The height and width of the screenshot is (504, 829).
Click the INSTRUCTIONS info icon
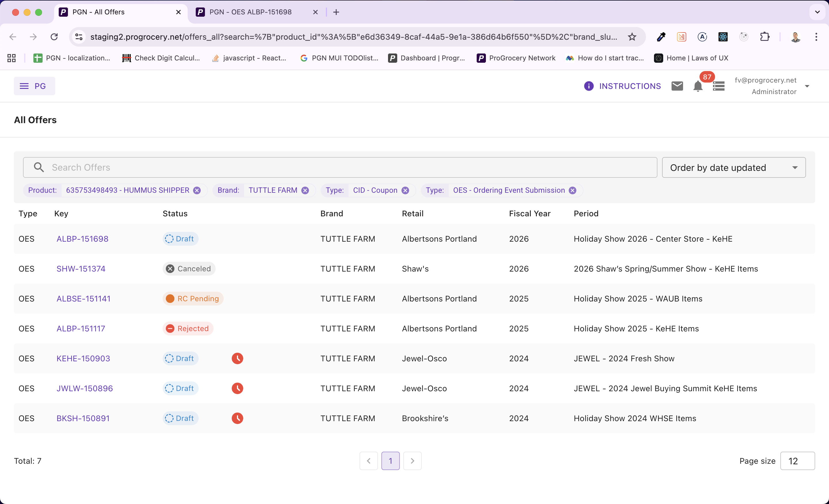pyautogui.click(x=588, y=86)
